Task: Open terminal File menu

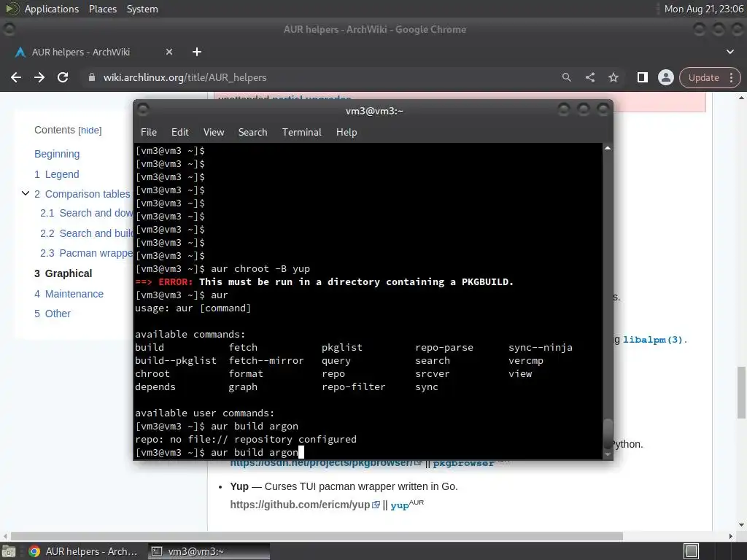Action: [149, 133]
